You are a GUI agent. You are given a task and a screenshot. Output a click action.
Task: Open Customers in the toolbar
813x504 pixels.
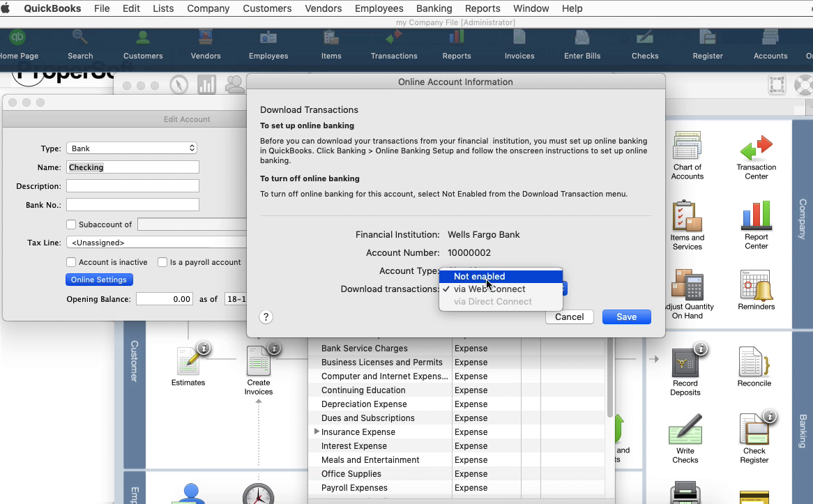(142, 45)
